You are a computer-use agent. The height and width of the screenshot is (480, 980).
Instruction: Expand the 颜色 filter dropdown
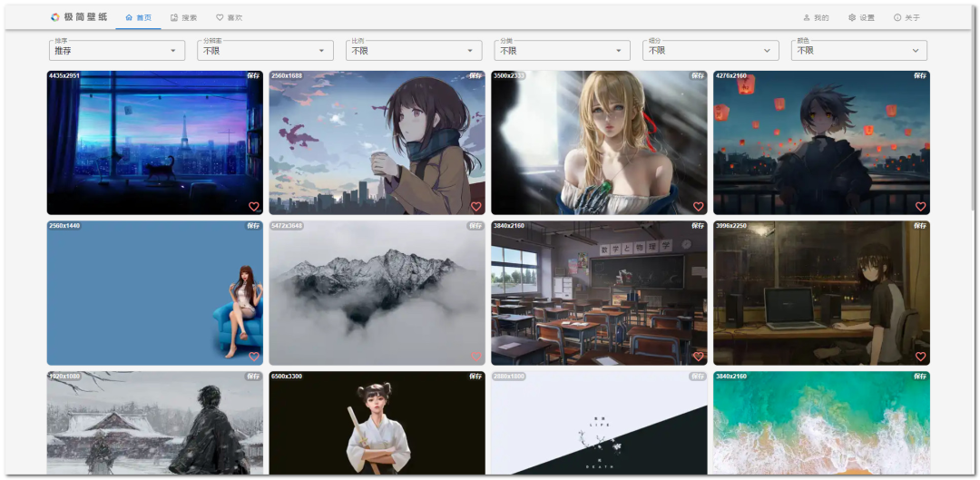pyautogui.click(x=859, y=50)
